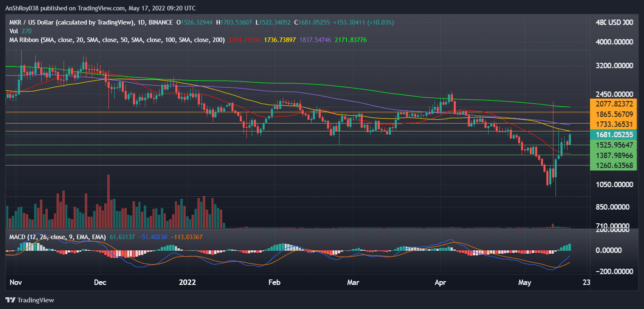
Task: Click the 270 volume value in the legend
Action: (x=26, y=31)
